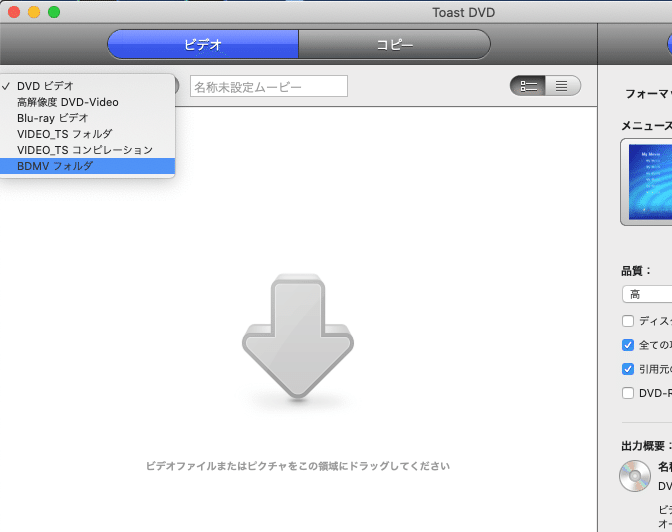Select DVD ビデオ from the format menu

click(87, 86)
